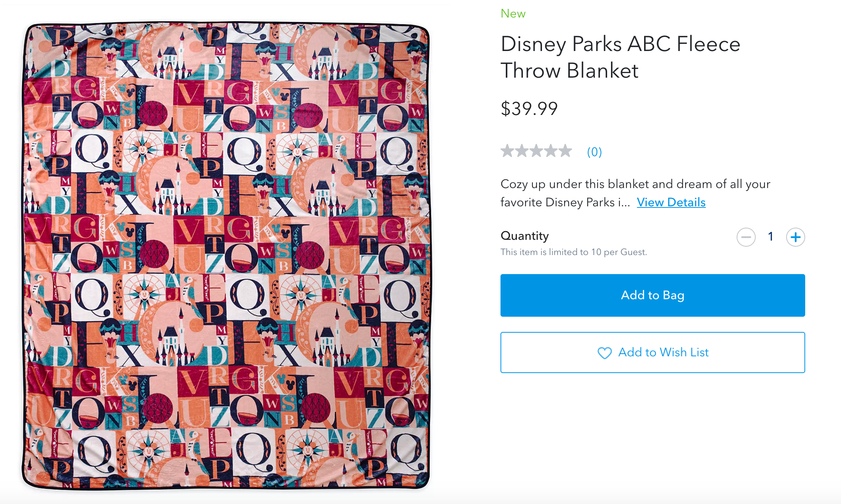Click the fleece blanket product image
The width and height of the screenshot is (841, 504).
[x=226, y=255]
